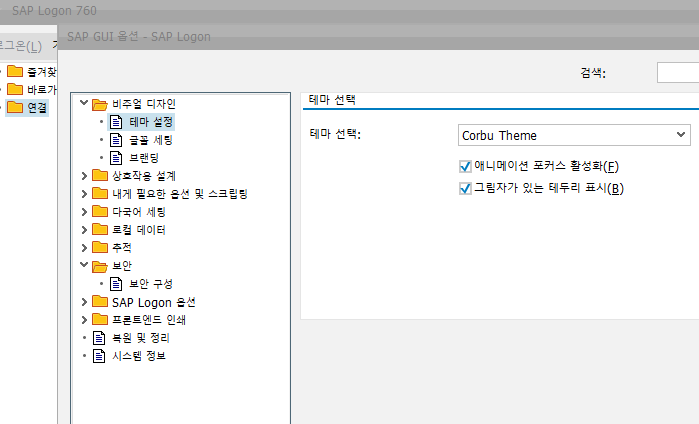Click the 보안 구성 document icon

(116, 284)
